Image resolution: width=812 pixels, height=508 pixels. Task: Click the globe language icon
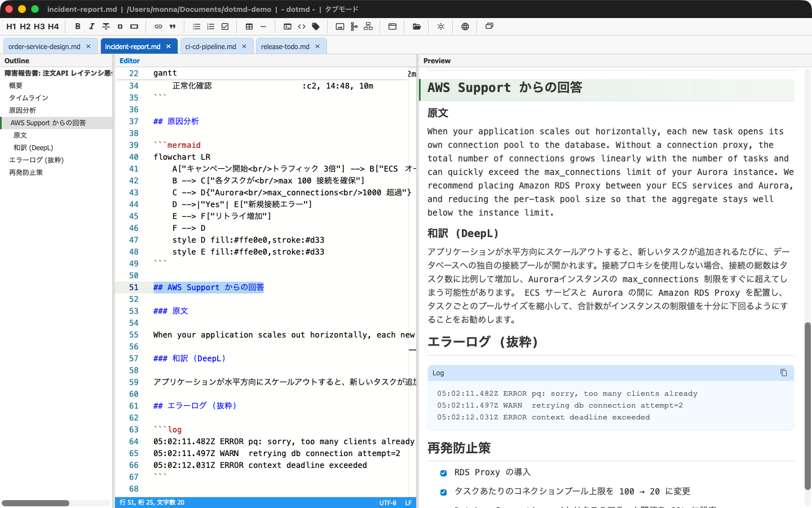point(465,27)
